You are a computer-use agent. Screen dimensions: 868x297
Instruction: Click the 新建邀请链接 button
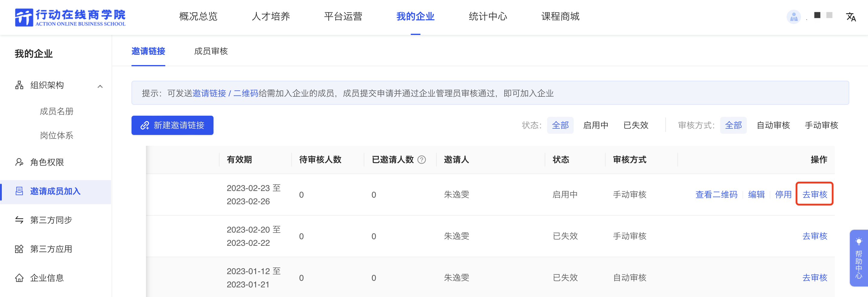pyautogui.click(x=172, y=125)
